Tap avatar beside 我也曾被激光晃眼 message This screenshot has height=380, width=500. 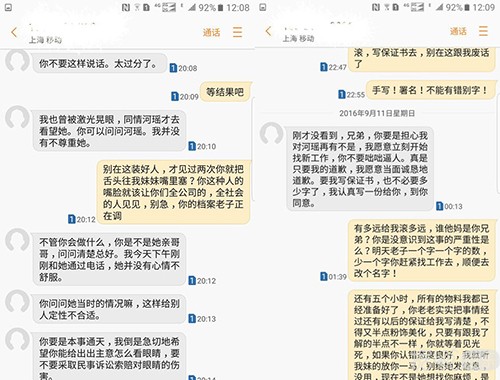click(17, 117)
